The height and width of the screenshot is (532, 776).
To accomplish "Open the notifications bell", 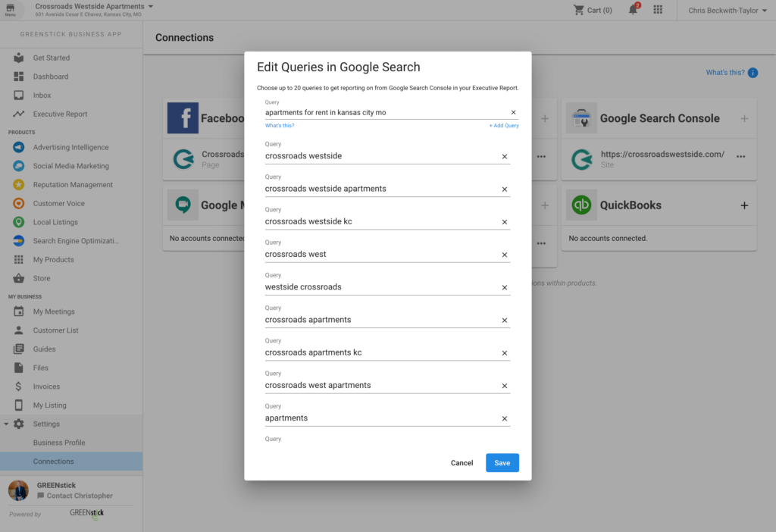I will tap(633, 10).
